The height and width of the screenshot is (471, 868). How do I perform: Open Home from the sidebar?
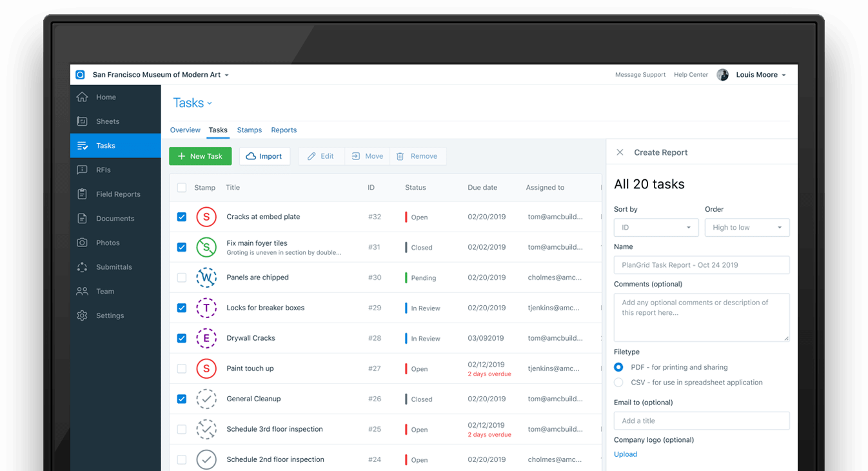[x=115, y=97]
